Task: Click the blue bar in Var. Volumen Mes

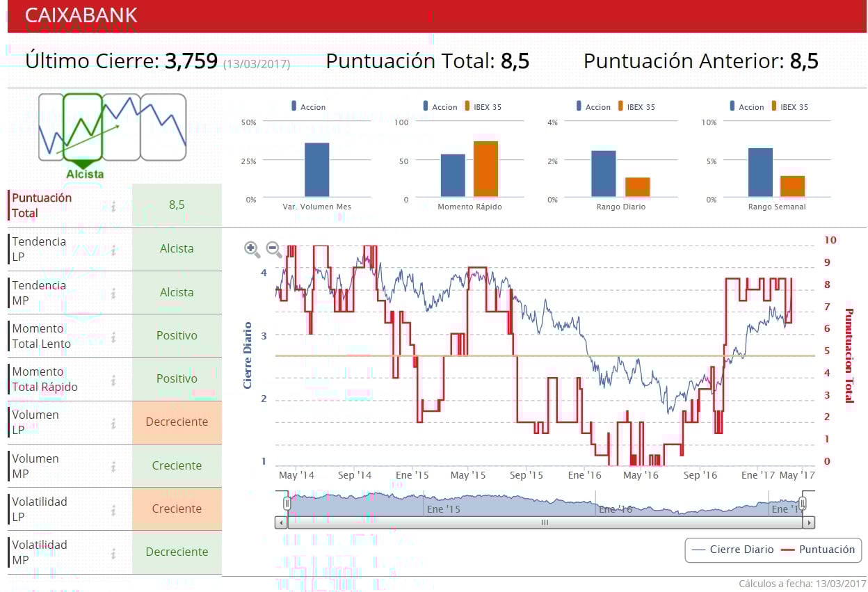Action: pos(317,170)
